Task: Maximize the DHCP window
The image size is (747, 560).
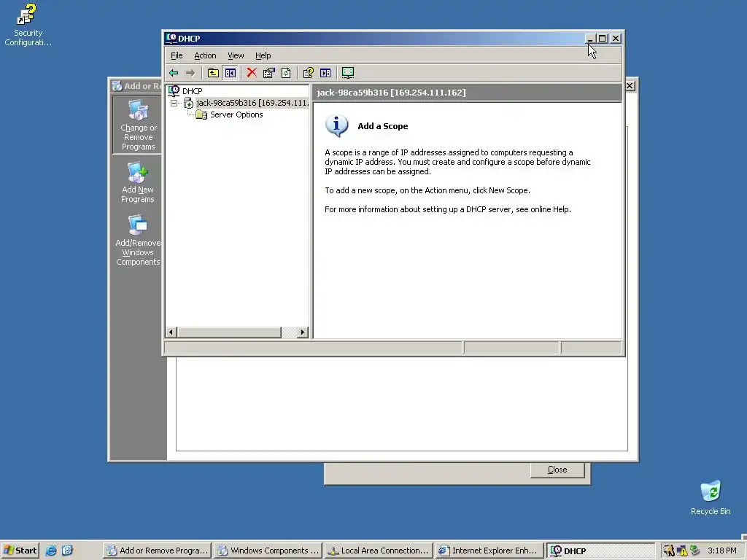Action: [x=603, y=39]
